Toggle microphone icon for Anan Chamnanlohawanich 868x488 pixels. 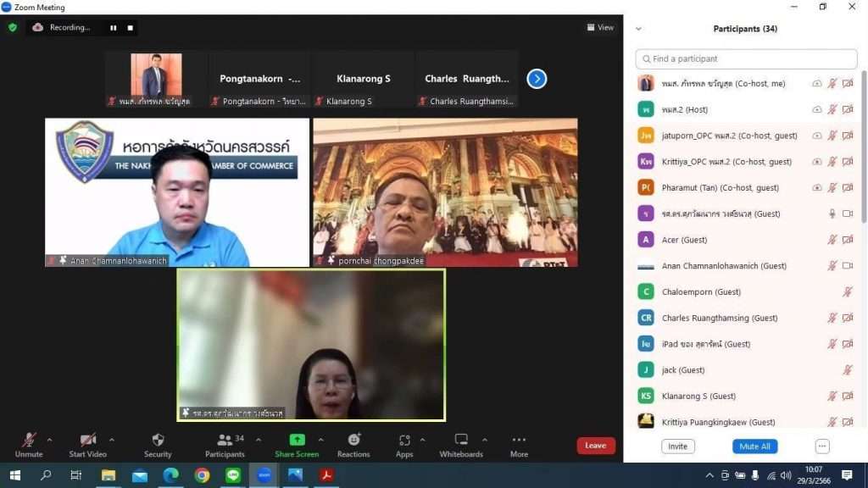[x=832, y=265]
